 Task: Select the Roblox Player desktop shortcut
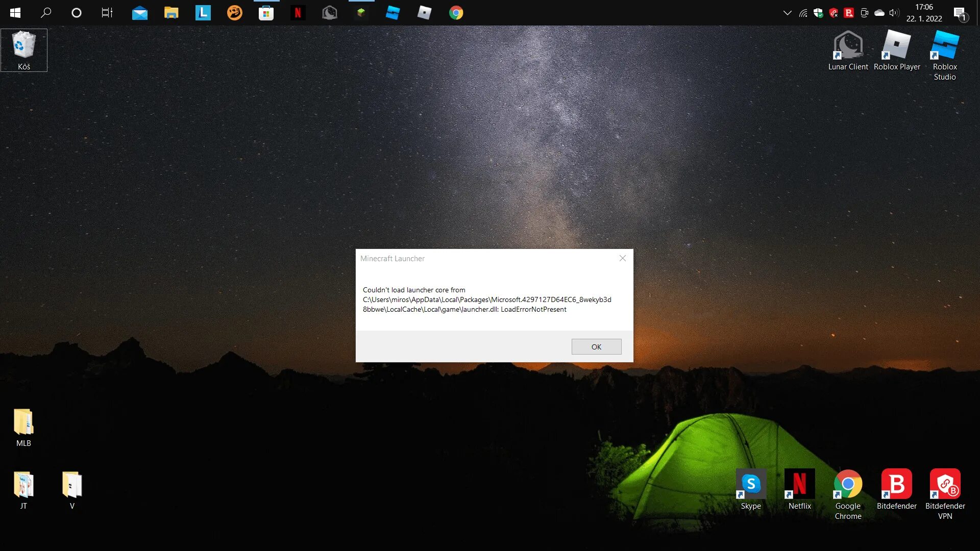point(897,50)
